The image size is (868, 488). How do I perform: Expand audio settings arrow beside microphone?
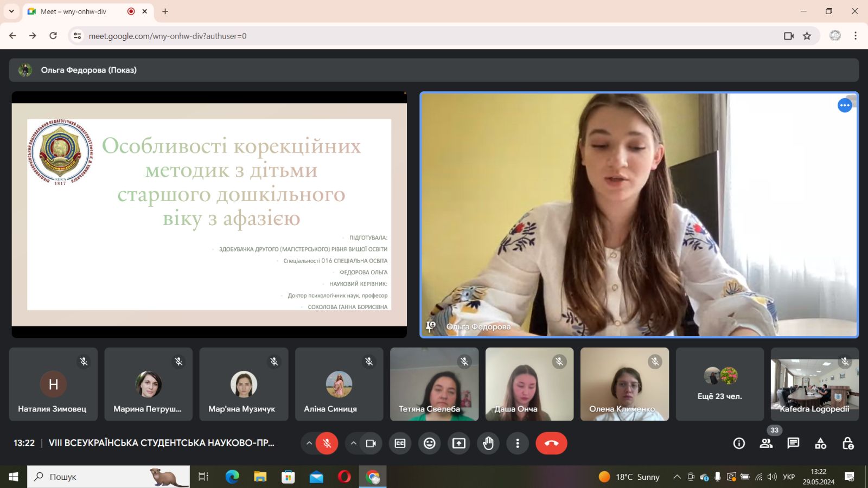(x=309, y=444)
